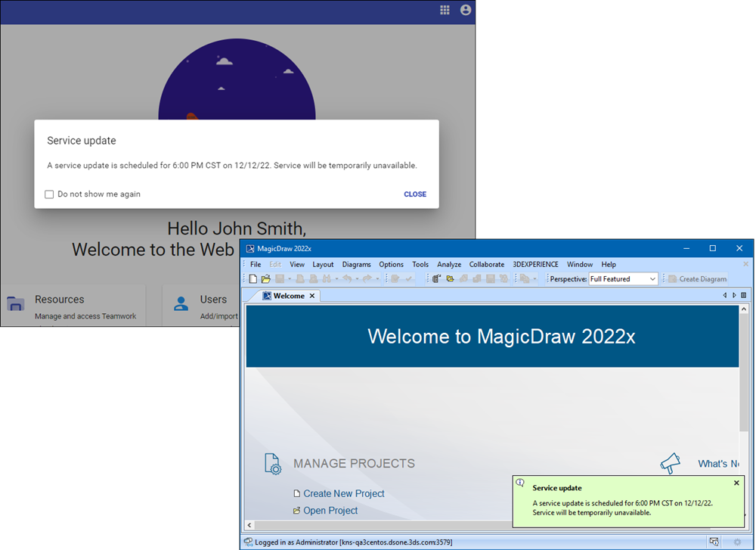Open the Resources folder icon card
Image resolution: width=756 pixels, height=550 pixels.
[x=15, y=304]
